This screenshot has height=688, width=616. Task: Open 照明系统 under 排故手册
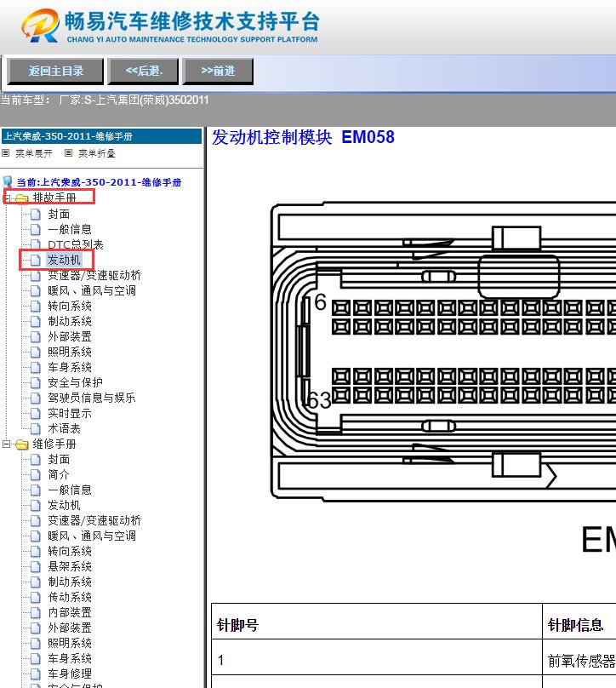click(x=70, y=352)
